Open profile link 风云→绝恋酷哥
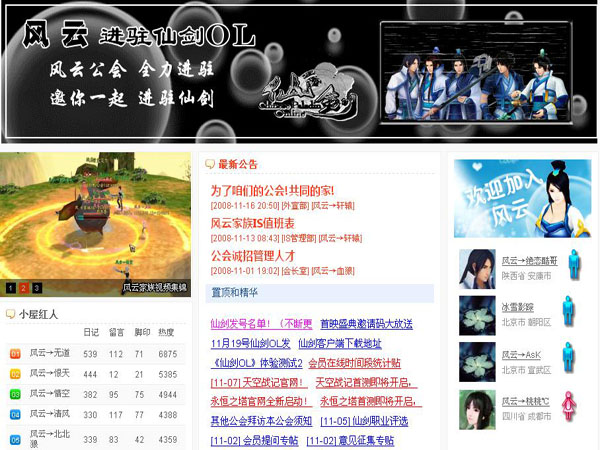The image size is (600, 450). click(530, 261)
